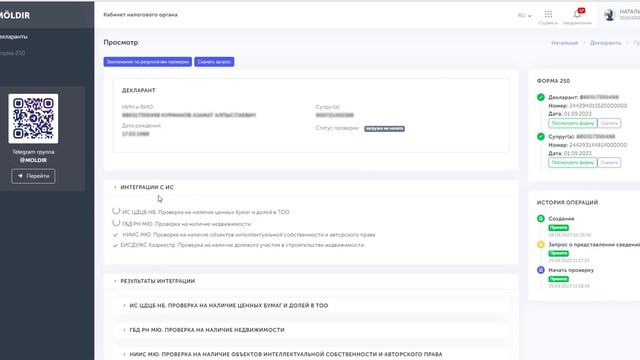Click the ИИН и ФИО field label

[x=138, y=107]
